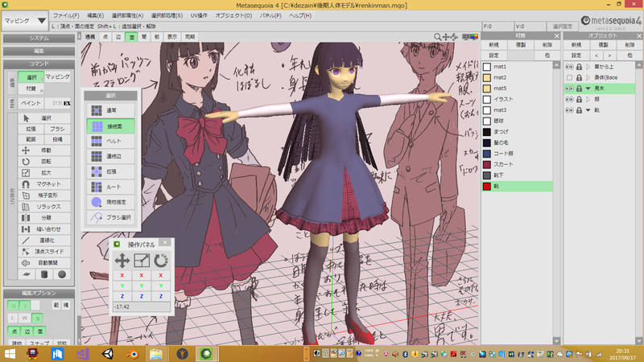Activate the マグネット magnet tool
644x362 pixels.
[44, 184]
